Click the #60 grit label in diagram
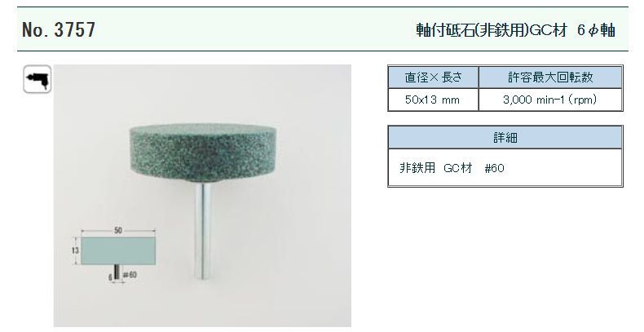 click(130, 274)
